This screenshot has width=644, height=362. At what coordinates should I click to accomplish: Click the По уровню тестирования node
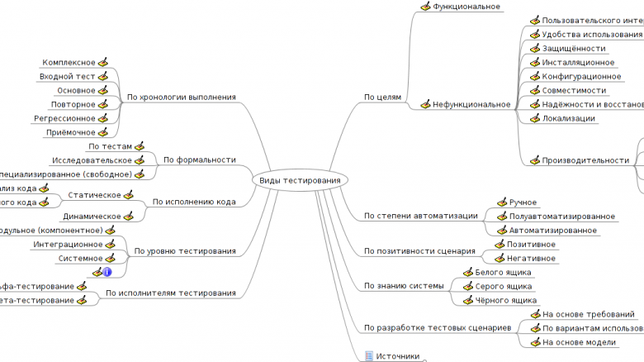(x=185, y=250)
